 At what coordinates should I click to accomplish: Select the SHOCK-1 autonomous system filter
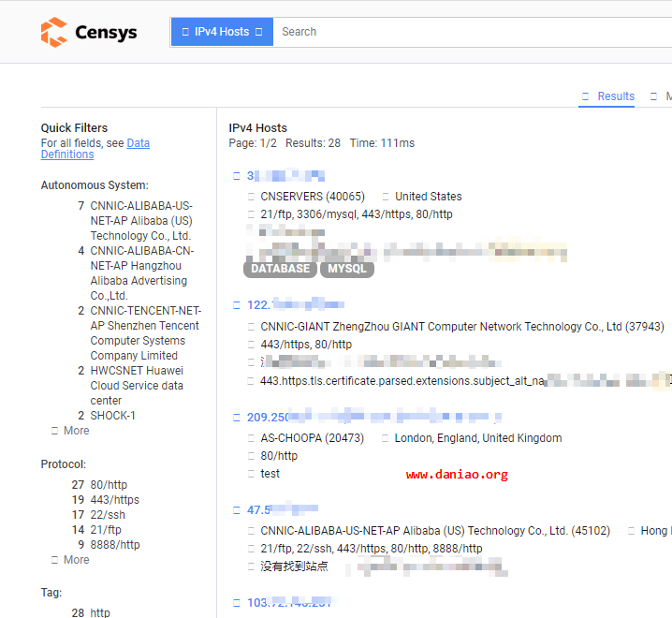112,416
